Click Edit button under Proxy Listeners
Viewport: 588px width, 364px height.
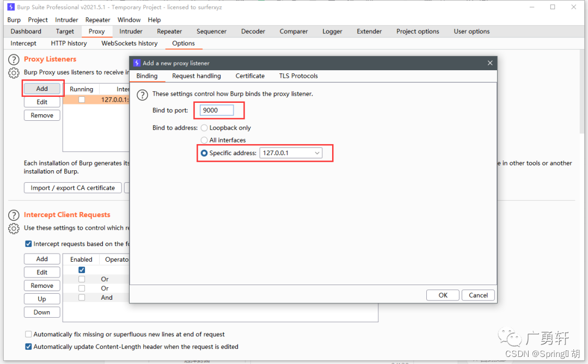[42, 102]
